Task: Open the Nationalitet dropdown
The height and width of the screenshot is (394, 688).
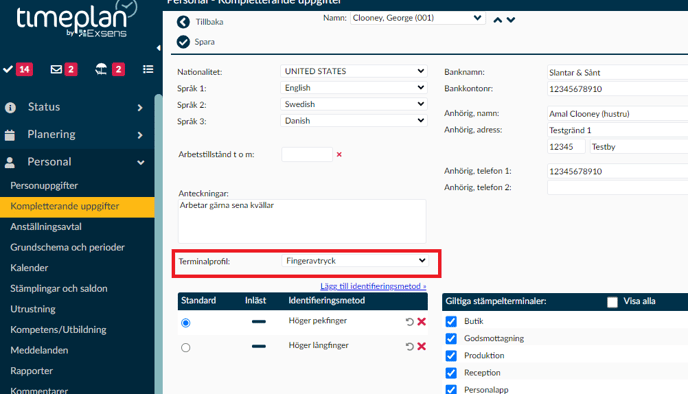Action: tap(354, 71)
